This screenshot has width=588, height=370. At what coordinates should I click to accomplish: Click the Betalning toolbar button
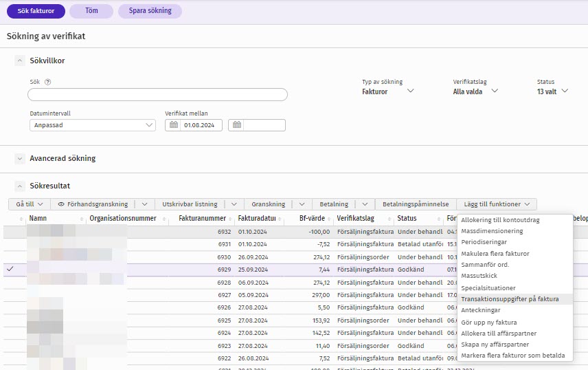point(334,204)
